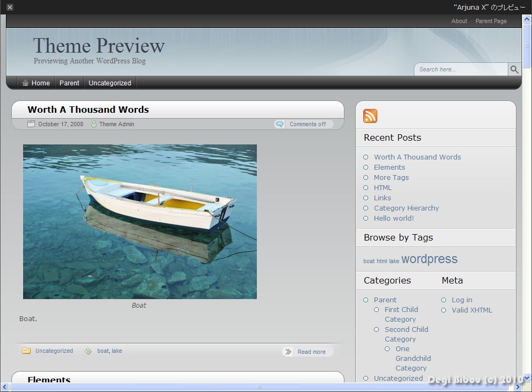Click the Comments off link

(x=308, y=124)
